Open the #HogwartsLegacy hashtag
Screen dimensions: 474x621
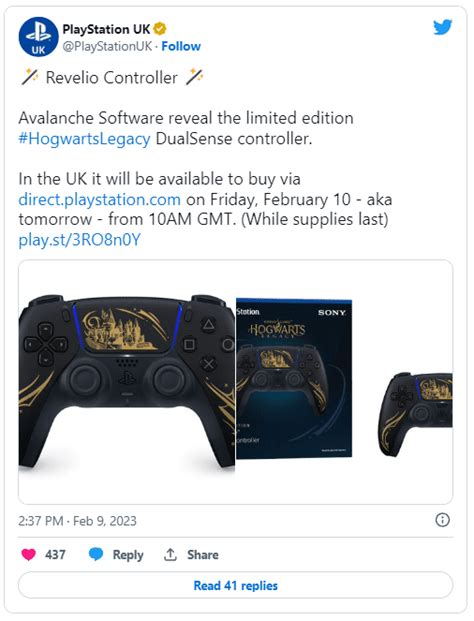(84, 139)
